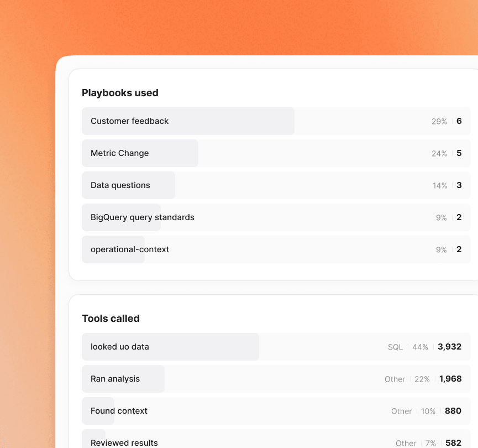Screen dimensions: 478x448
Task: Click the 880 call count
Action: coord(453,411)
